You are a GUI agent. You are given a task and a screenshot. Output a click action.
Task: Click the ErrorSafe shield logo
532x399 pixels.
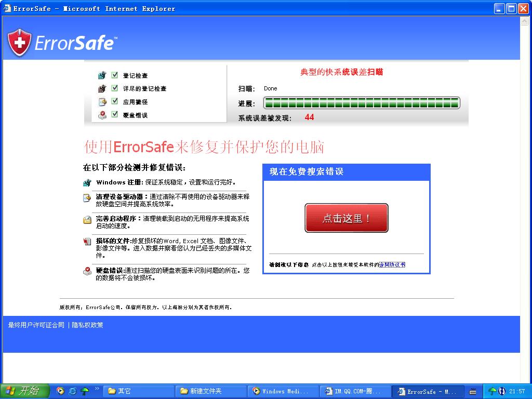tap(19, 43)
